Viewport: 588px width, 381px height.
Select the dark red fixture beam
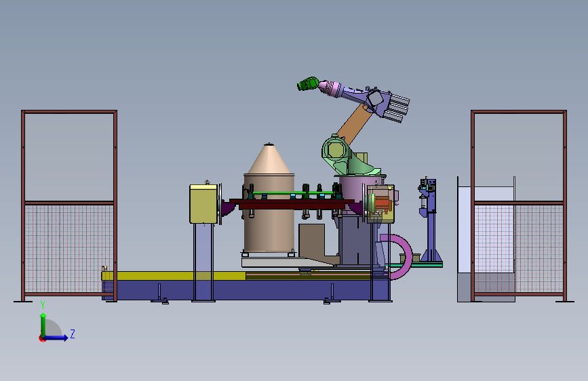(x=292, y=204)
